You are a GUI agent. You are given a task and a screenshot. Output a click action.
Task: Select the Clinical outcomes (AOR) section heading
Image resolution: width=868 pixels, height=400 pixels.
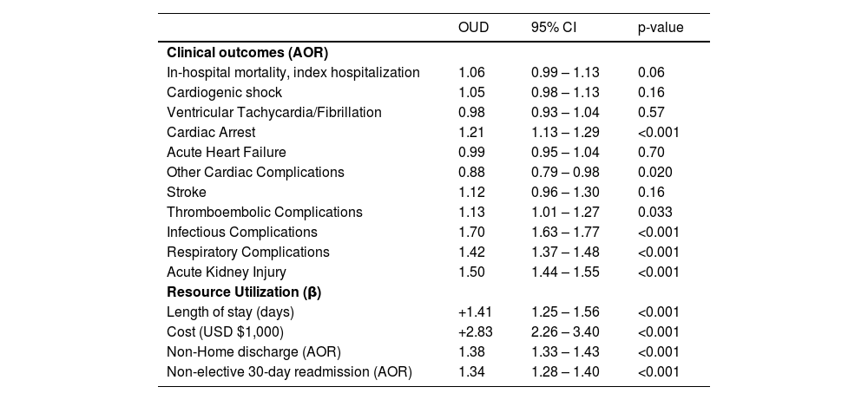pyautogui.click(x=247, y=52)
